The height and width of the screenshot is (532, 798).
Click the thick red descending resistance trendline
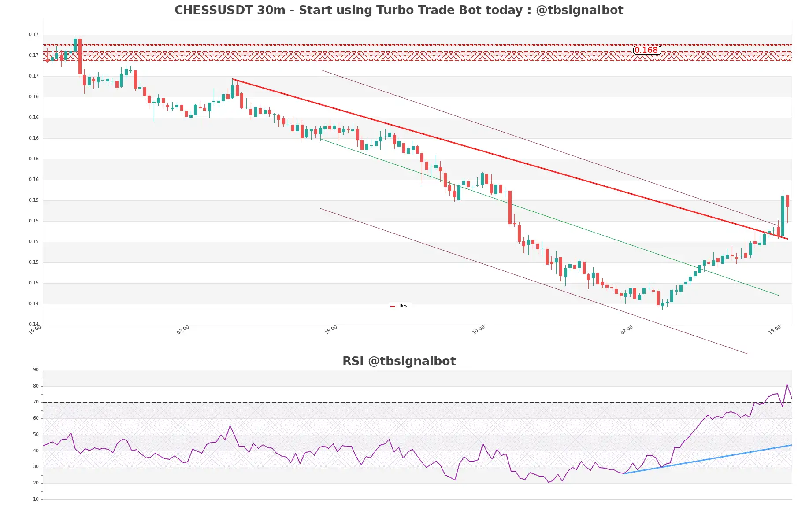pyautogui.click(x=510, y=159)
